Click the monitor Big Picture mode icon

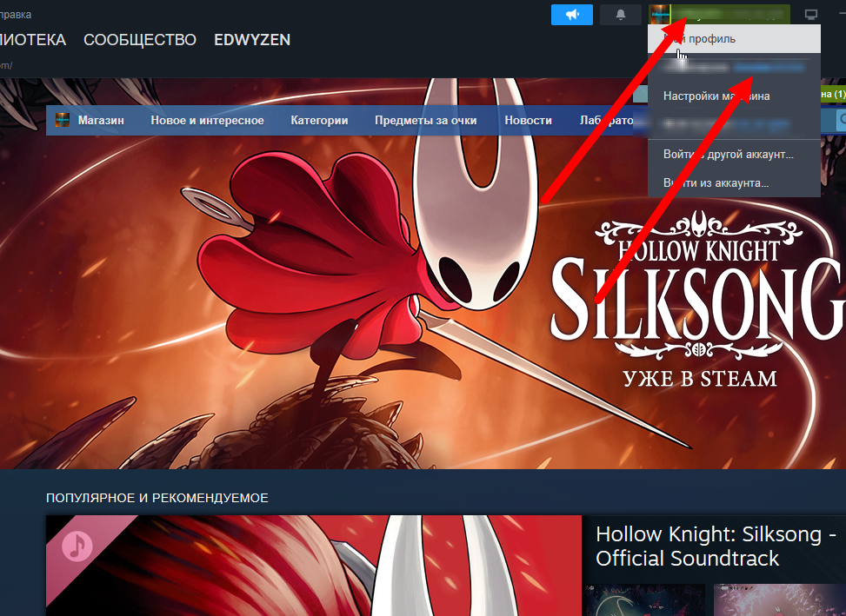pos(810,15)
